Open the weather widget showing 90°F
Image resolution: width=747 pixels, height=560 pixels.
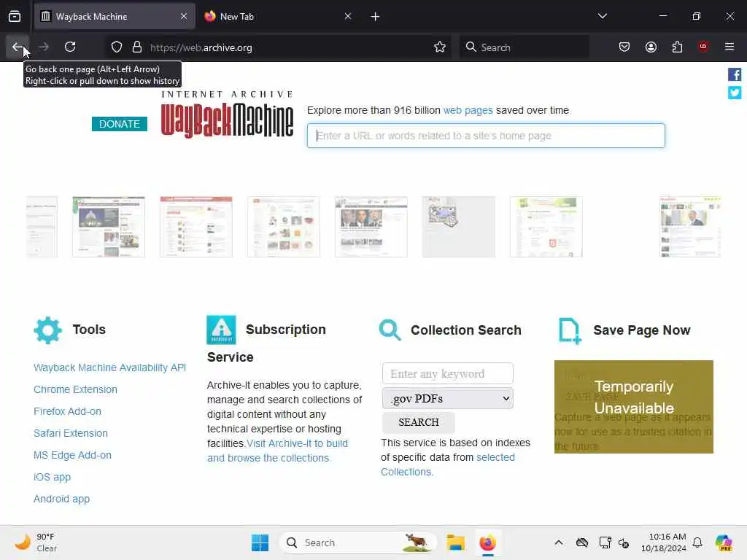[36, 542]
